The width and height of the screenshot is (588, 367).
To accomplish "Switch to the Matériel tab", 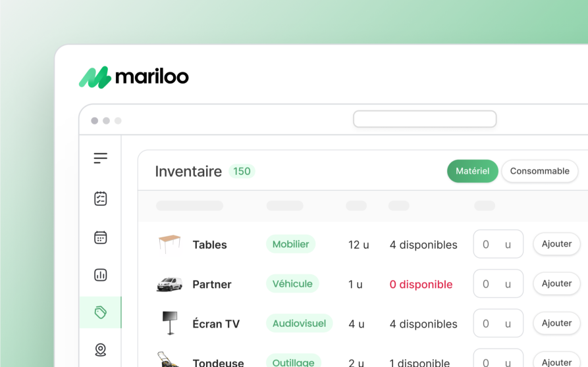I will coord(473,171).
